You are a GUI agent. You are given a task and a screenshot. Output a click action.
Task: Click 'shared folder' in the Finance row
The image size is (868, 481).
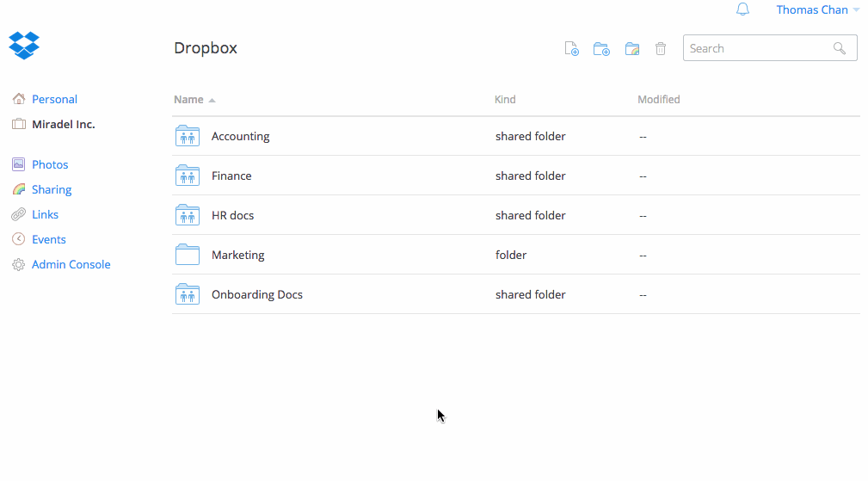point(530,176)
